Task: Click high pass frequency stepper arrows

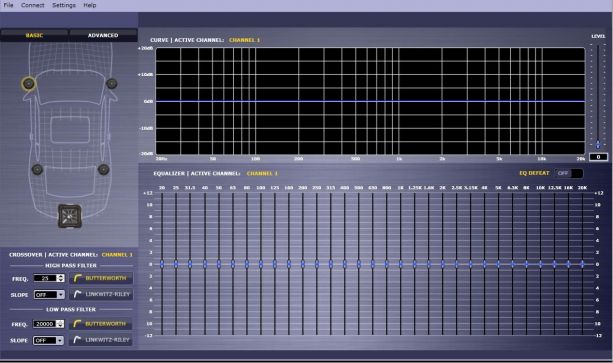Action: point(61,278)
